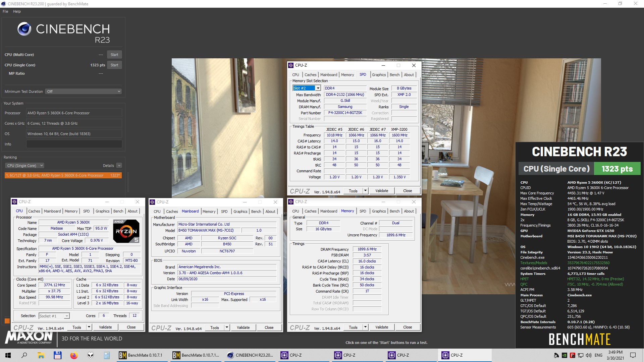Click the MAXON logo at the bottom left
644x362 pixels.
coord(29,338)
